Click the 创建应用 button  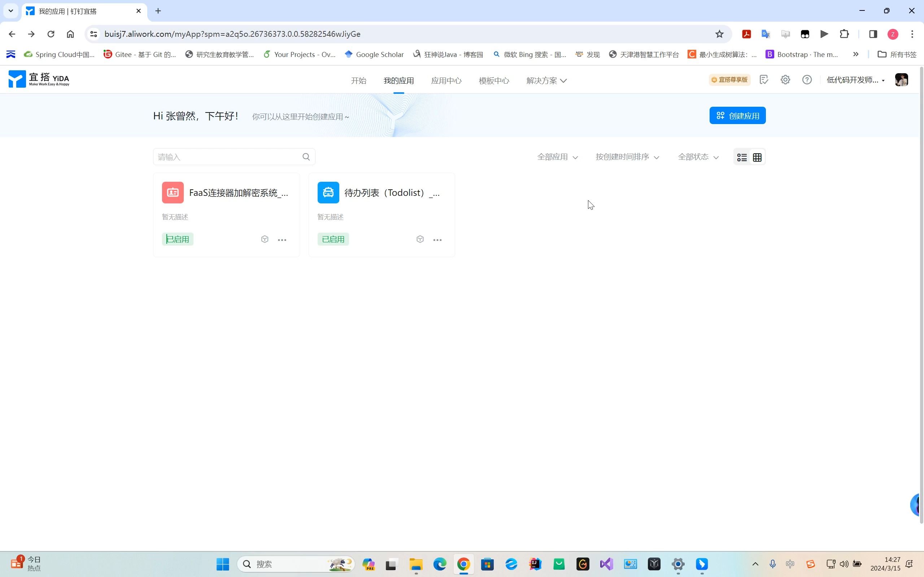pyautogui.click(x=737, y=115)
